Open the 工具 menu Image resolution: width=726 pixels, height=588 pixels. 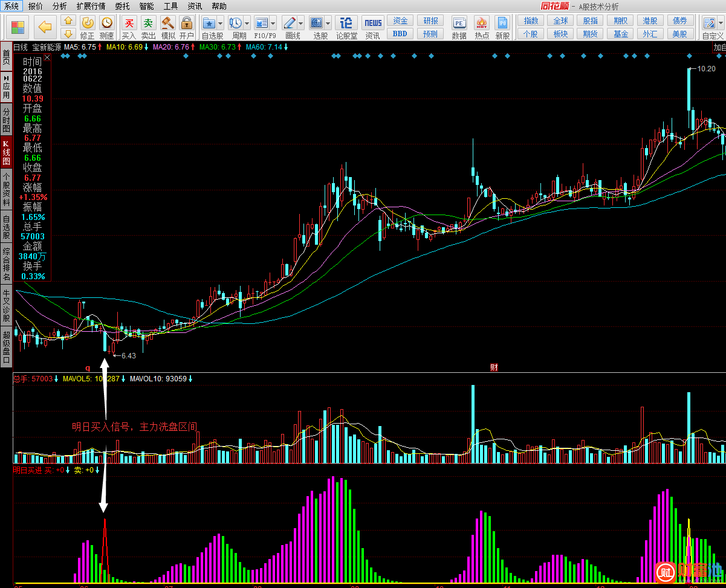170,6
